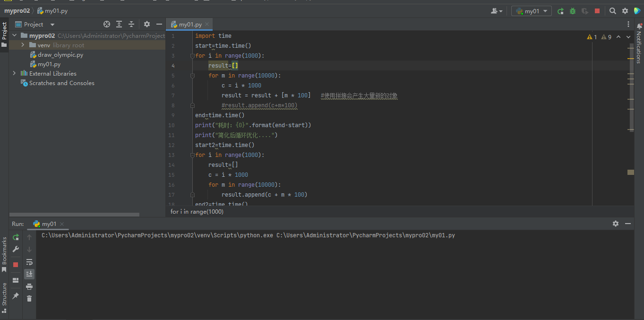The width and height of the screenshot is (644, 320).
Task: Place cursor on line 4 'result=[]'
Action: coord(223,66)
